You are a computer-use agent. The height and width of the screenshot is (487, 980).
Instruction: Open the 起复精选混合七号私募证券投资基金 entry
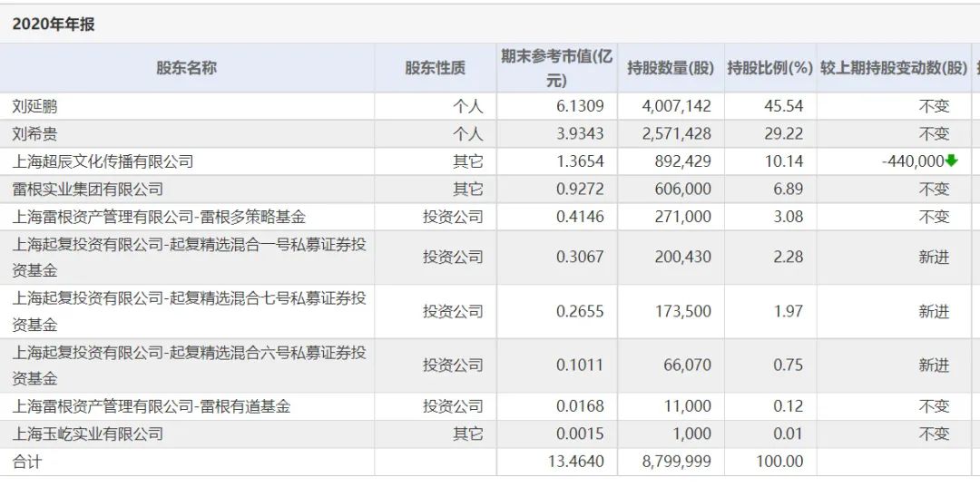click(x=189, y=311)
